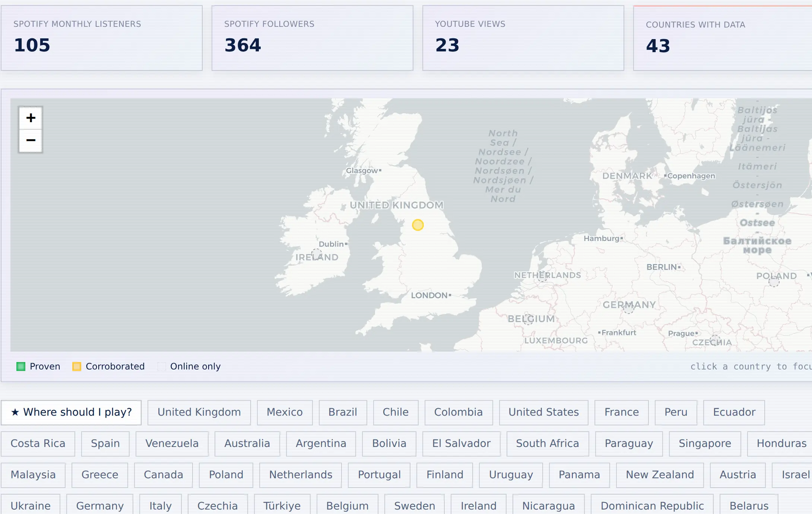812x514 pixels.
Task: Click the Spotify Followers card
Action: (x=313, y=38)
